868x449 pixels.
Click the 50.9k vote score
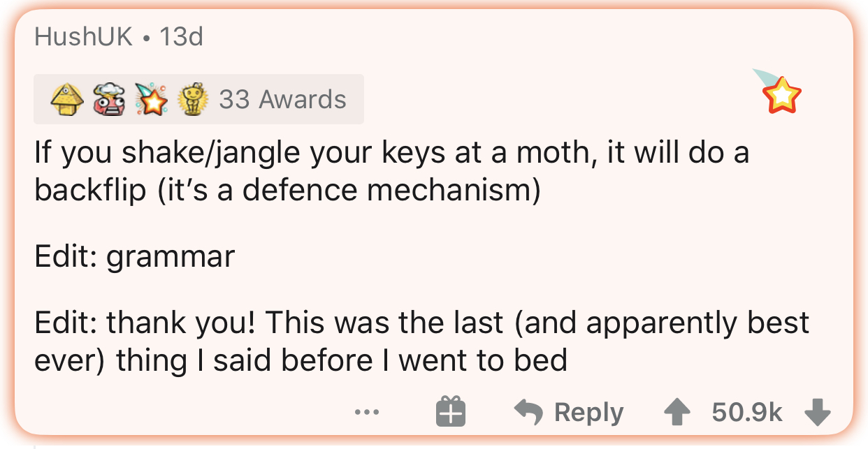(x=747, y=412)
